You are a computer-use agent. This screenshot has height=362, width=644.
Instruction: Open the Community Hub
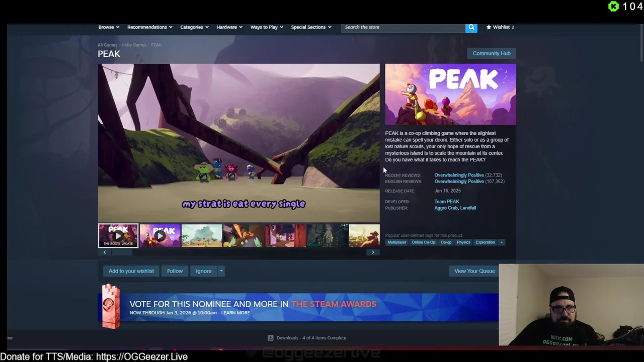[491, 53]
